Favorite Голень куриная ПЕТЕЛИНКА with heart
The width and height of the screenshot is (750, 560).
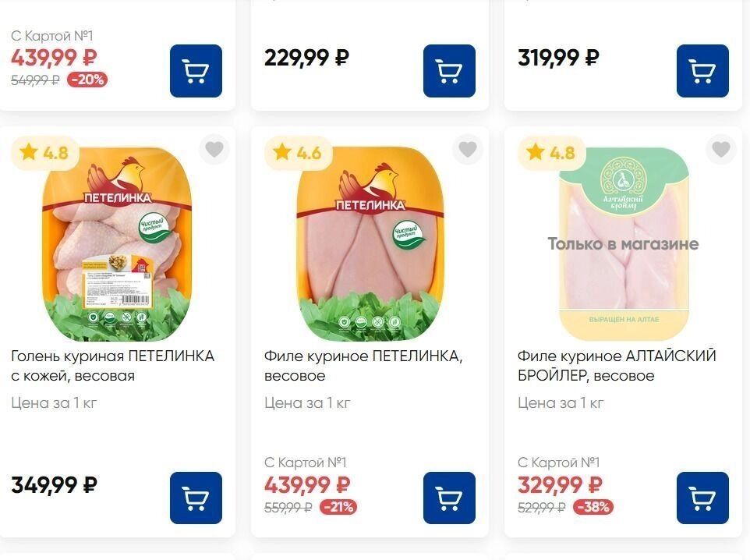214,149
